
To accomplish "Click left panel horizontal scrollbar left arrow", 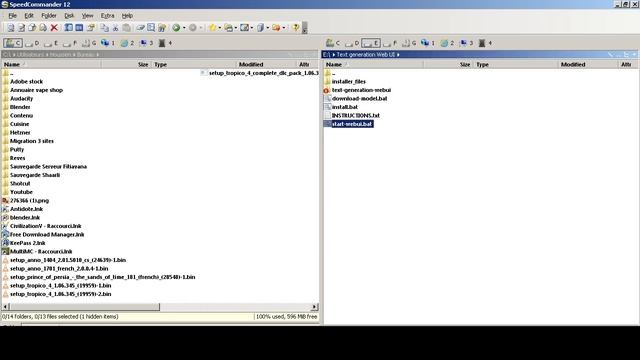I will 5,307.
